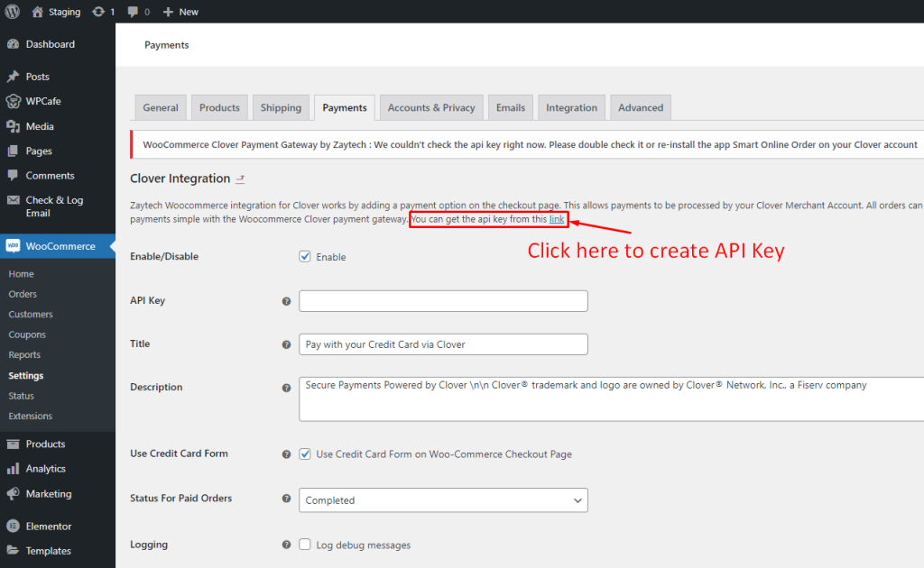Click the WooCommerce logo icon
Viewport: 924px width, 568px height.
point(13,246)
